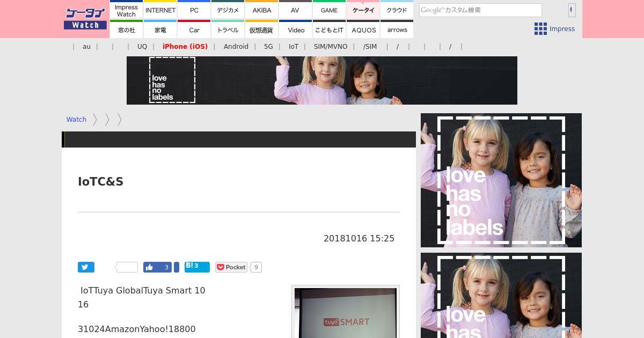Screen dimensions: 644x338
Task: Switch to the PC Watch tab
Action: pyautogui.click(x=194, y=10)
